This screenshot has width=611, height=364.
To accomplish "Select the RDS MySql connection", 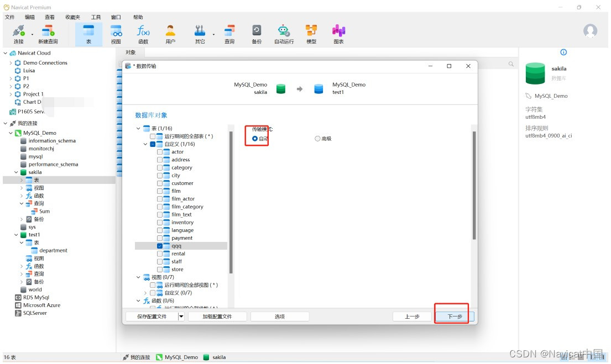I will click(36, 297).
